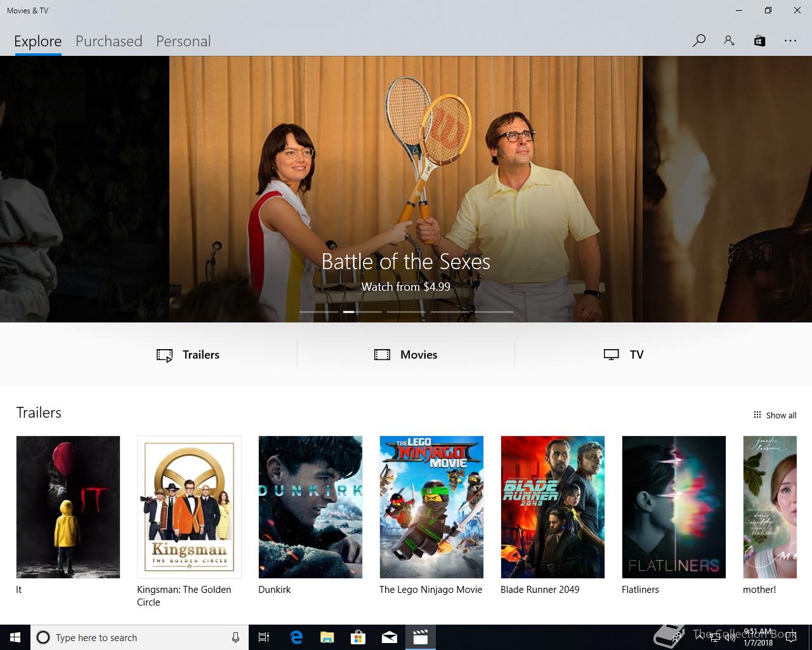Image resolution: width=812 pixels, height=650 pixels.
Task: Open the account sign-in icon
Action: (x=730, y=41)
